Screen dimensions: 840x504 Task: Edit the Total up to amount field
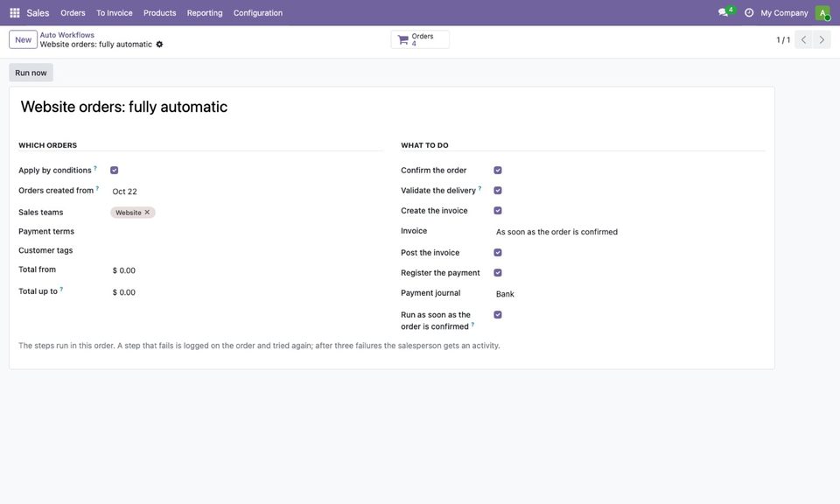point(247,292)
